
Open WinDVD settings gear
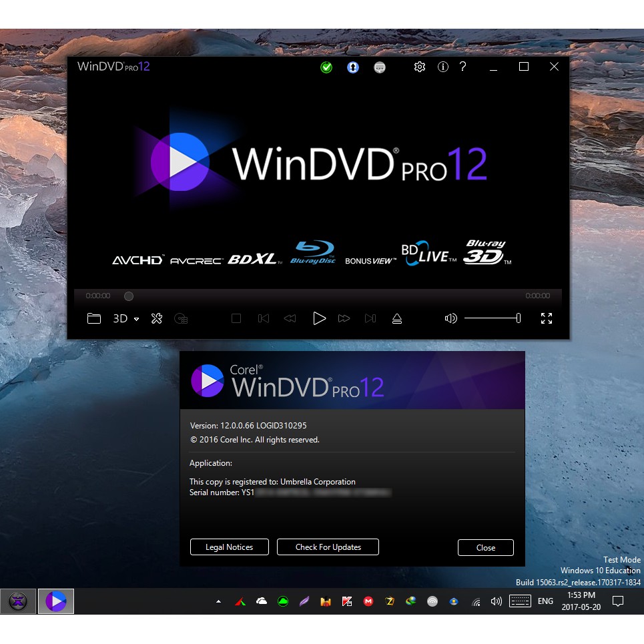tap(419, 67)
